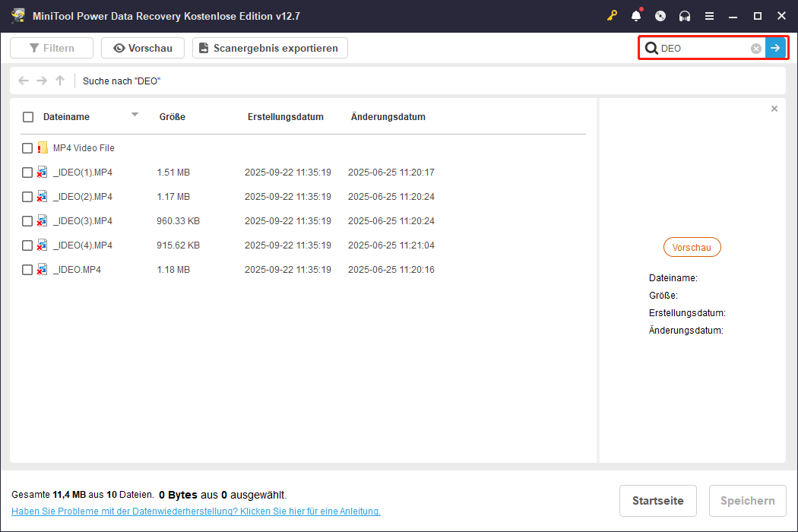The width and height of the screenshot is (798, 532).
Task: Select the checkbox for _IDEO(1).MP4
Action: pos(28,172)
